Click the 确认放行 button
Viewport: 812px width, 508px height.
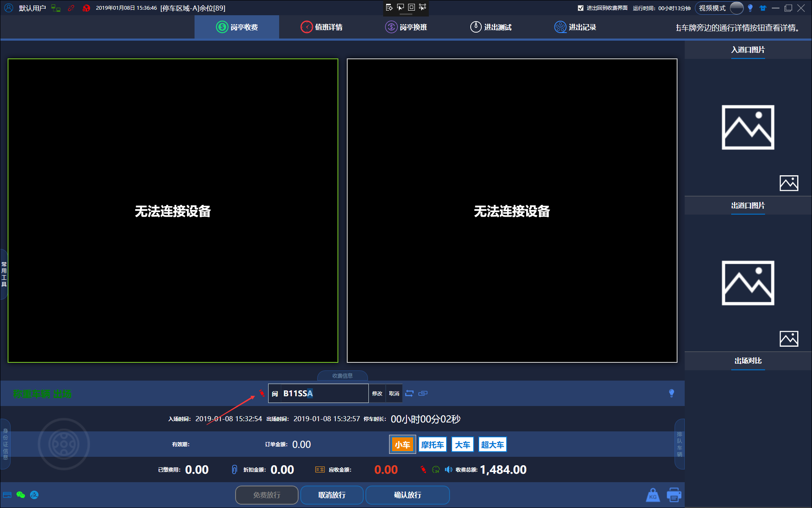tap(408, 495)
